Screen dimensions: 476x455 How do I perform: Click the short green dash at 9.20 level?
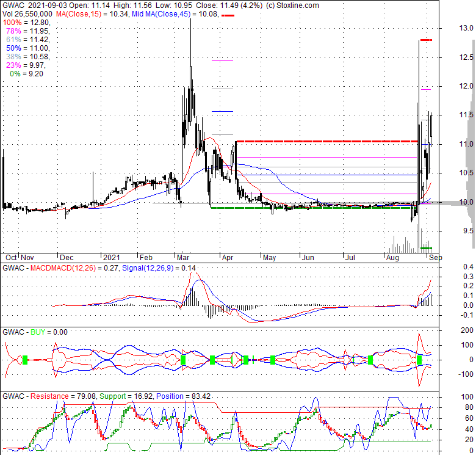click(426, 248)
